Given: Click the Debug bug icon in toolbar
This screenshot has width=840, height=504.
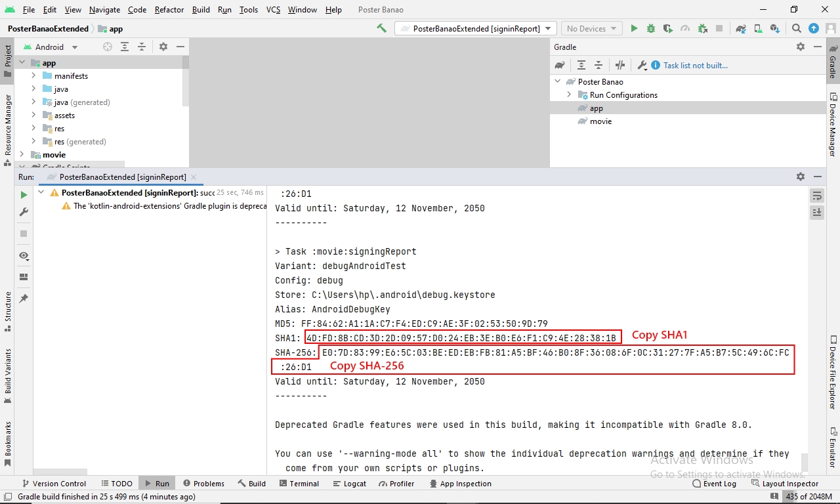Looking at the screenshot, I should click(x=651, y=28).
